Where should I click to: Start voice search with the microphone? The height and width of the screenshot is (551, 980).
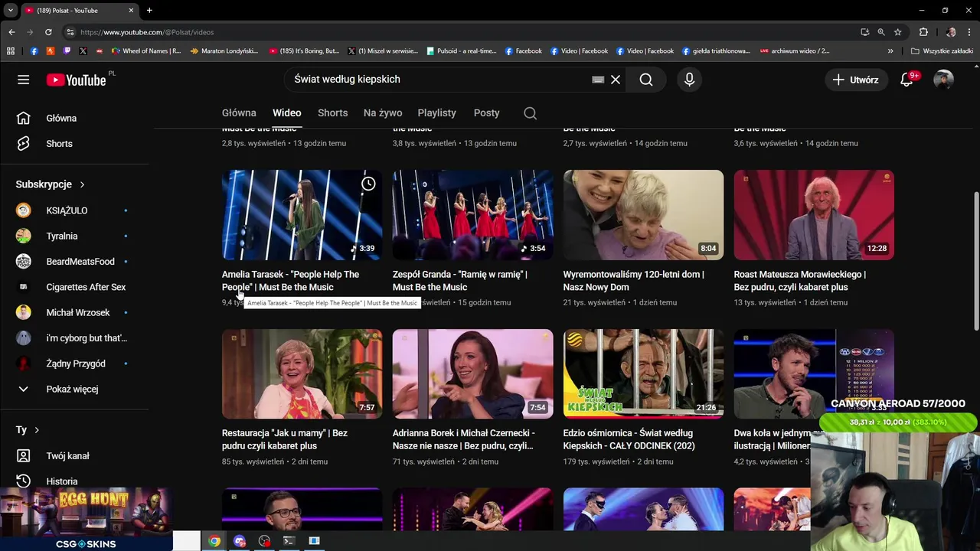click(x=689, y=80)
